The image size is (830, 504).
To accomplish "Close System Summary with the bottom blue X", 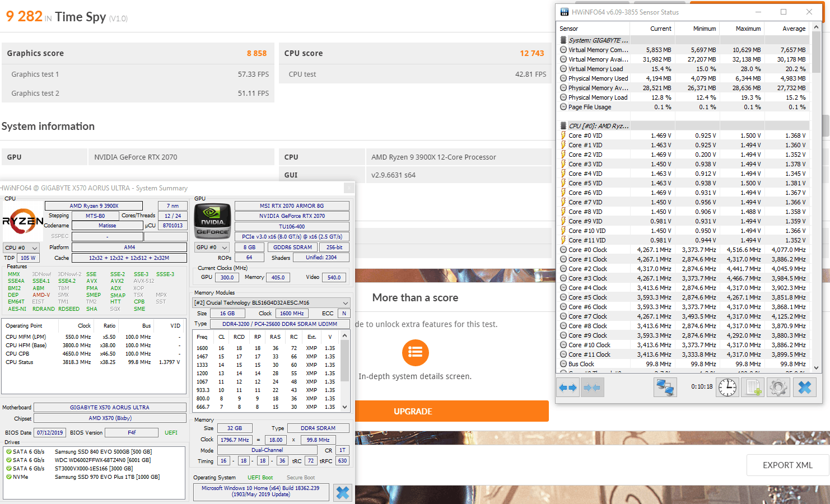I will [343, 492].
